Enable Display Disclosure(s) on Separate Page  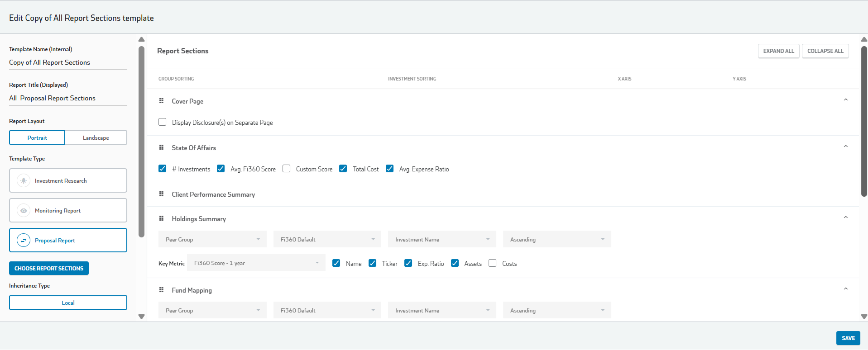click(163, 122)
